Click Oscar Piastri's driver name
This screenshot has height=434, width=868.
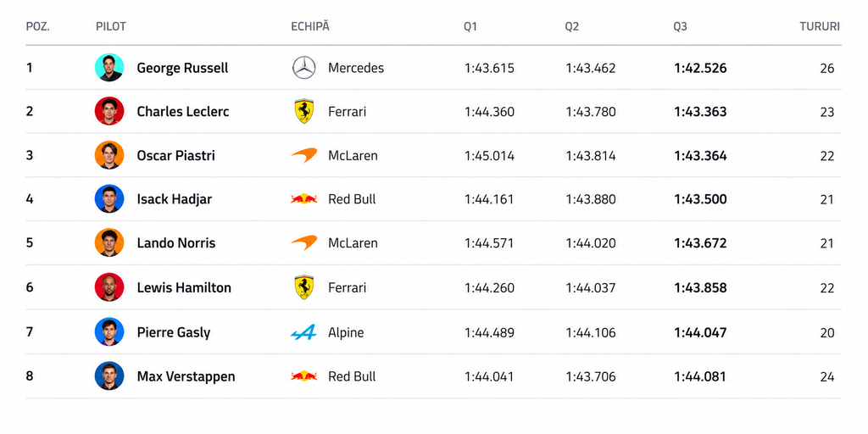[x=175, y=156]
